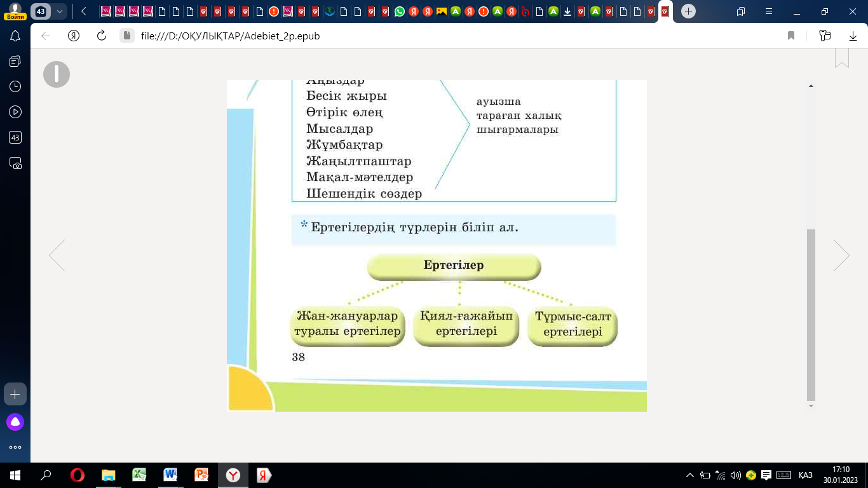868x488 pixels.
Task: Open the Action Center notifications icon
Action: (766, 475)
